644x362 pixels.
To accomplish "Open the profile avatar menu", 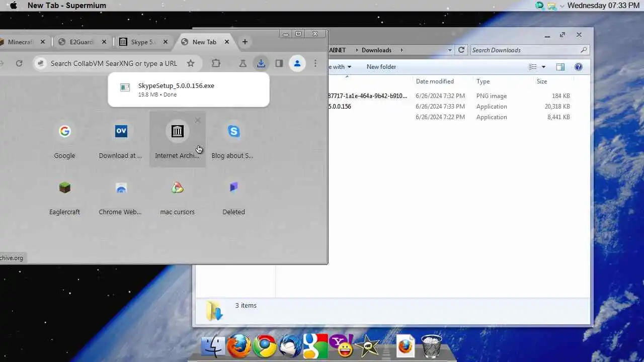I will [x=297, y=63].
